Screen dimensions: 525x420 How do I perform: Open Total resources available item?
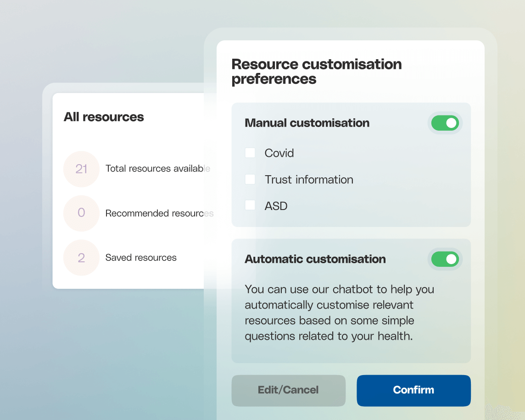coord(158,168)
